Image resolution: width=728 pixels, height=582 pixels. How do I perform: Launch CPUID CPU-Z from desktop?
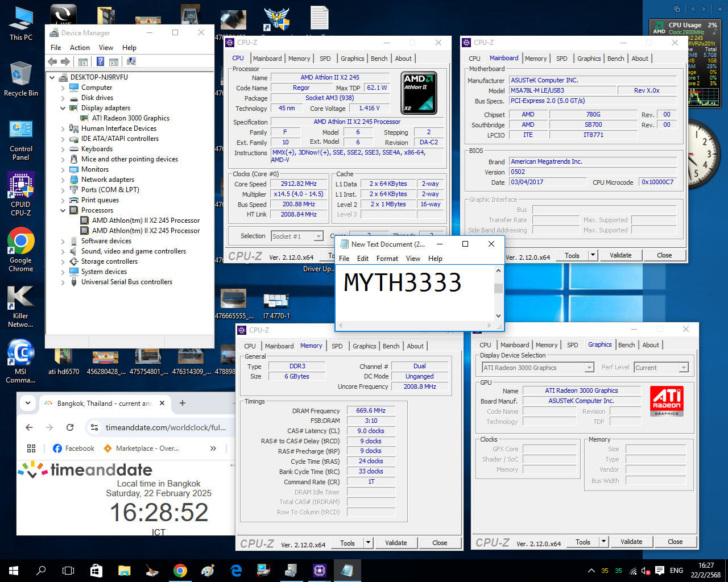click(21, 195)
